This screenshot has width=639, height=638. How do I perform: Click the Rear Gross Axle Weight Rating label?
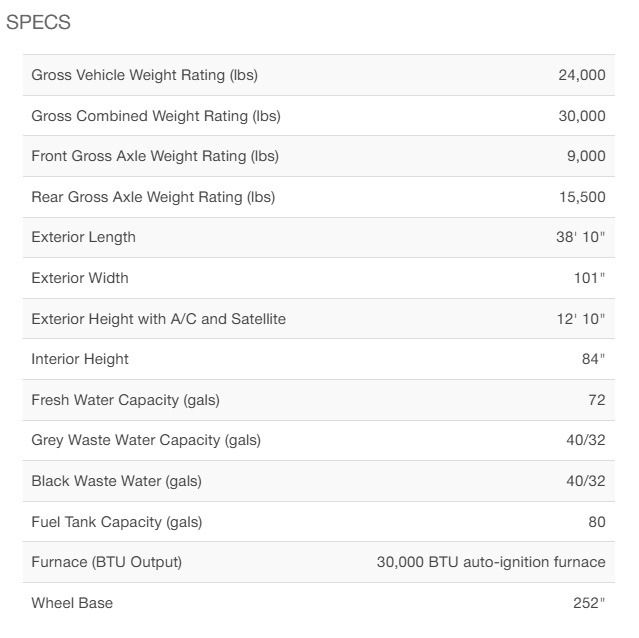pos(153,197)
